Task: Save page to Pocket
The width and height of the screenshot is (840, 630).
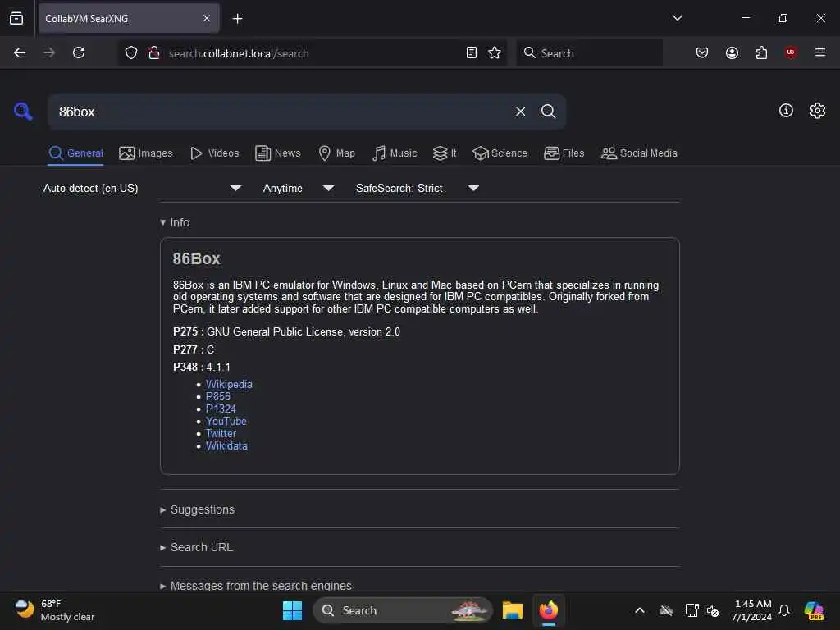Action: pos(702,52)
